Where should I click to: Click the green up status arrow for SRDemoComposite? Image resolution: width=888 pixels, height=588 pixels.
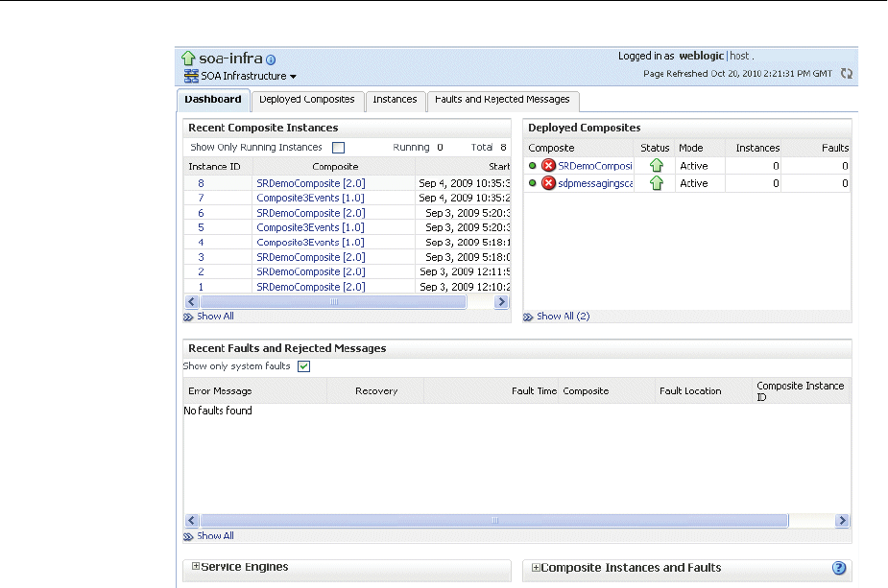pos(657,166)
